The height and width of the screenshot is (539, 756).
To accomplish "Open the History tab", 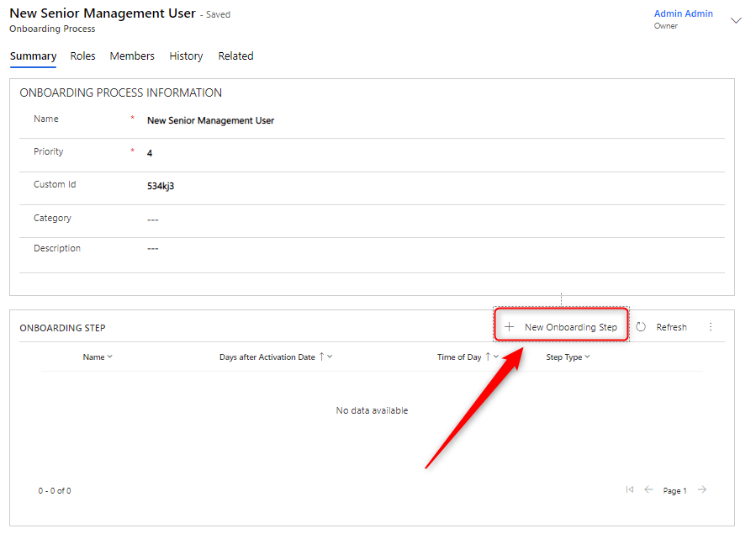I will tap(186, 56).
